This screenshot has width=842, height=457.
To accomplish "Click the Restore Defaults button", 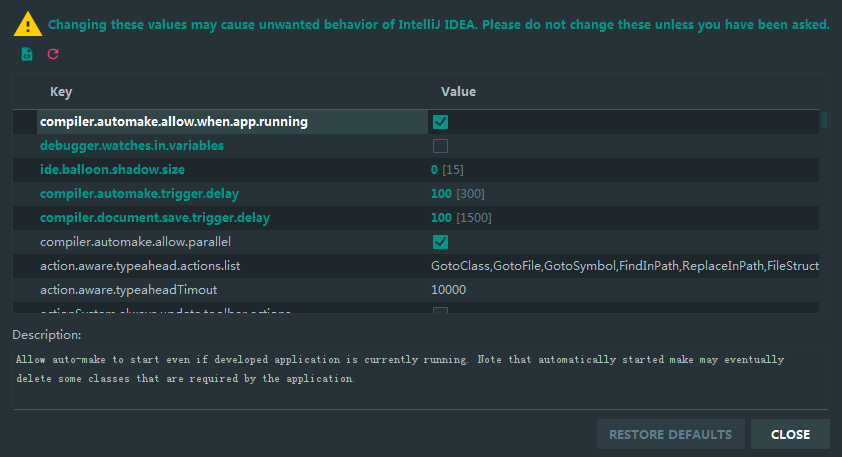I will coord(671,434).
